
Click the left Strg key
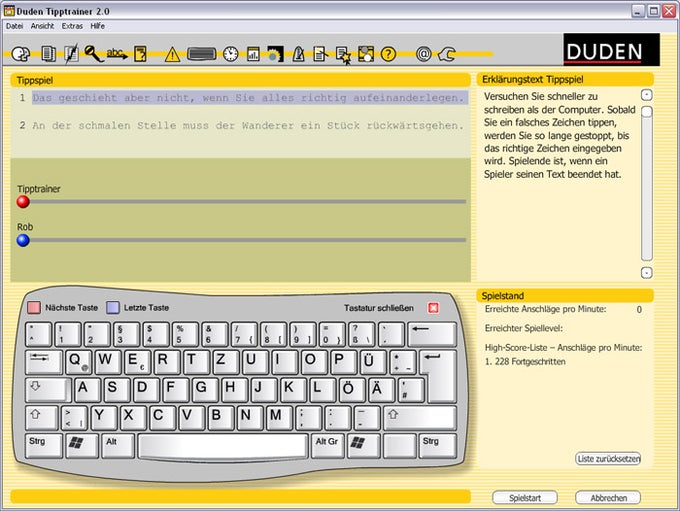click(x=43, y=446)
